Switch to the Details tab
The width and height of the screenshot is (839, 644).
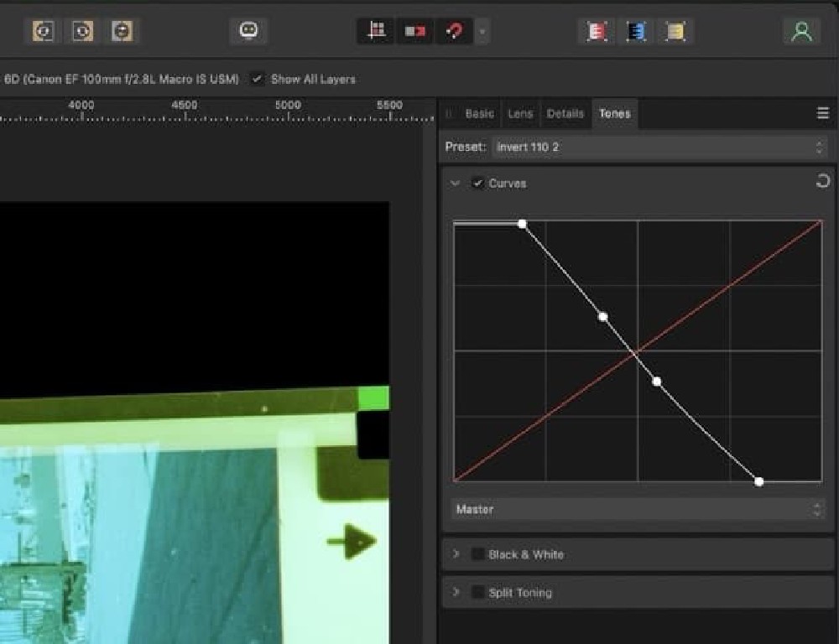point(565,113)
